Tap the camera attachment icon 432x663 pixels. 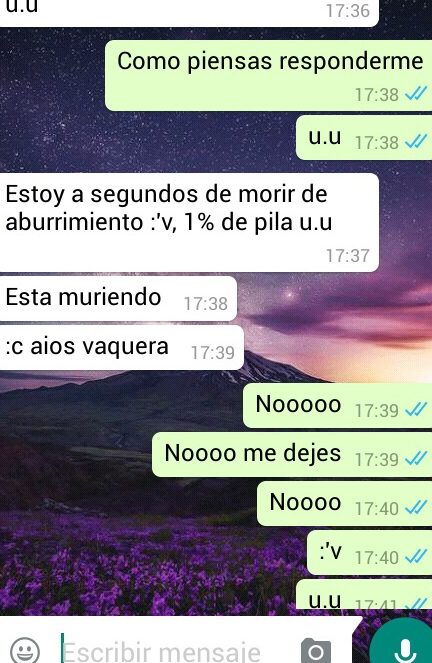(x=316, y=650)
